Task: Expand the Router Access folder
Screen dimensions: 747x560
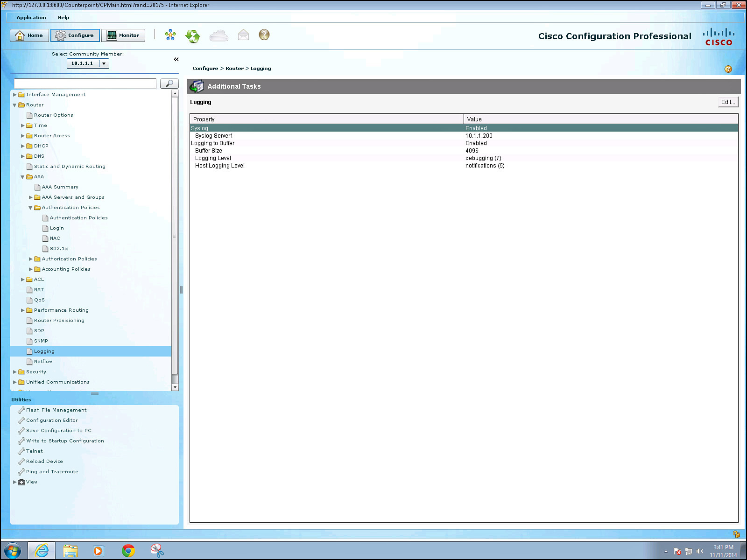Action: point(22,136)
